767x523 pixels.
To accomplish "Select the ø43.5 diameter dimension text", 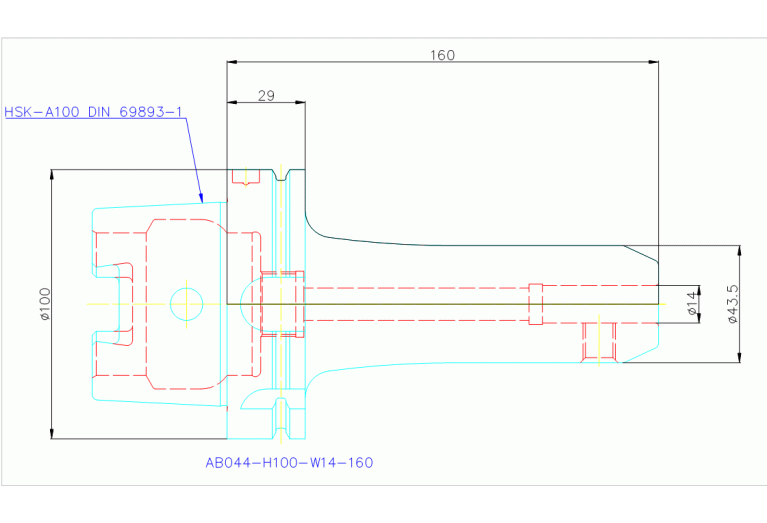I will click(732, 303).
